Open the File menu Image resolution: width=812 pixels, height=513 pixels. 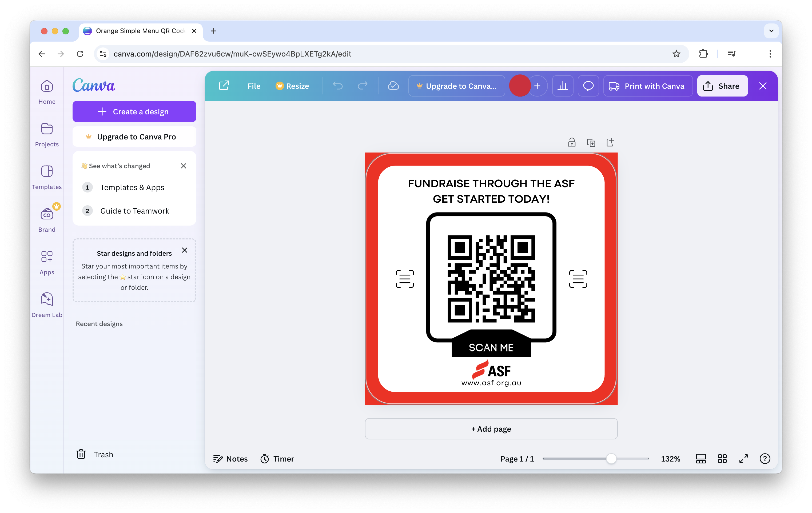coord(254,86)
